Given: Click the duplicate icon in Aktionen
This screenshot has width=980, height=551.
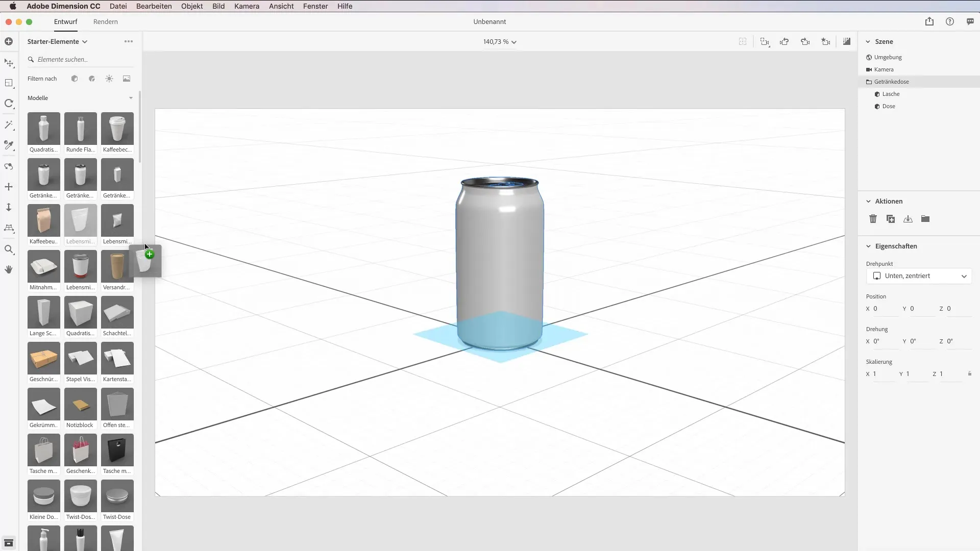Looking at the screenshot, I should (x=891, y=219).
